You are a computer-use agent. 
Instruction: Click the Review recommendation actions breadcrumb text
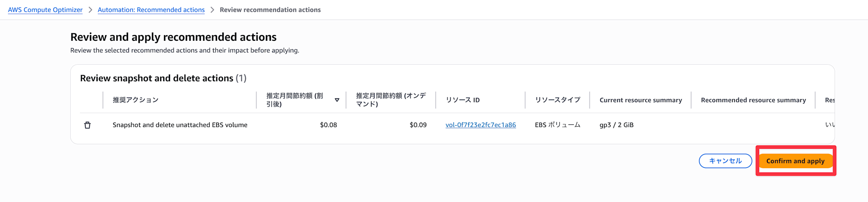pos(270,10)
